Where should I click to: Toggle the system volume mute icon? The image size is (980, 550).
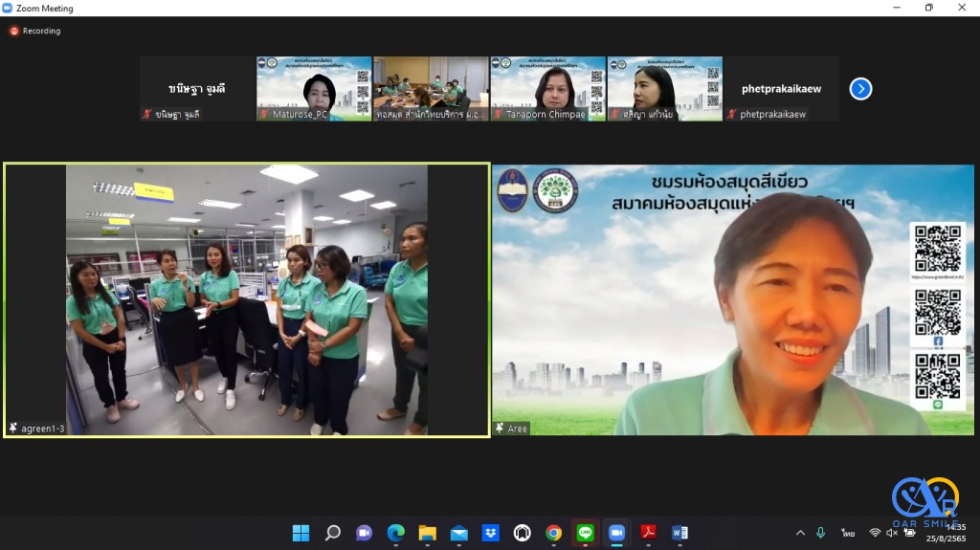(x=892, y=533)
